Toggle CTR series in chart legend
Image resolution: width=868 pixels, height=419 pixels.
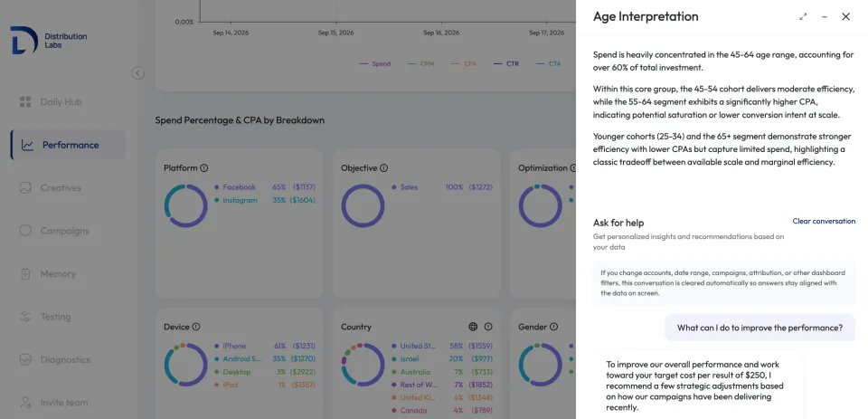[506, 63]
